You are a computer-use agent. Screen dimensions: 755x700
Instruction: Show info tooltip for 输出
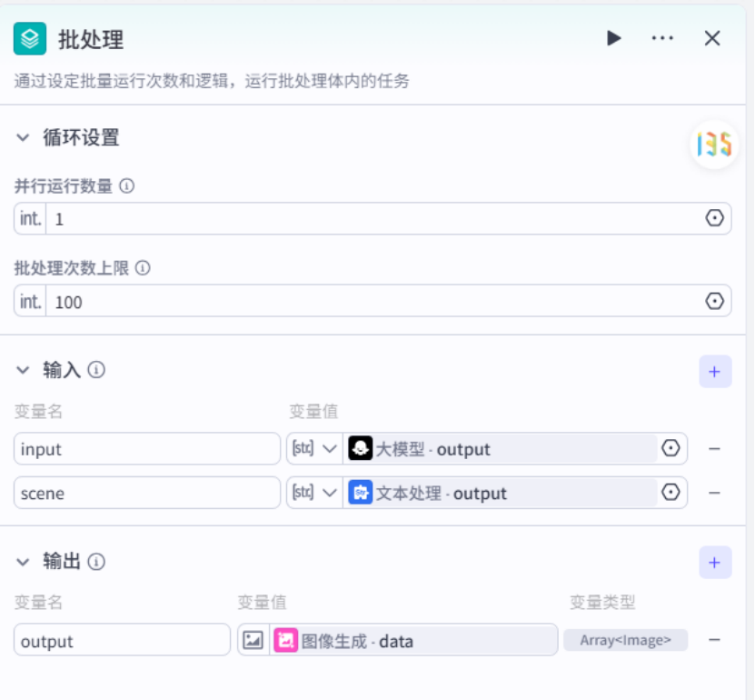[96, 562]
